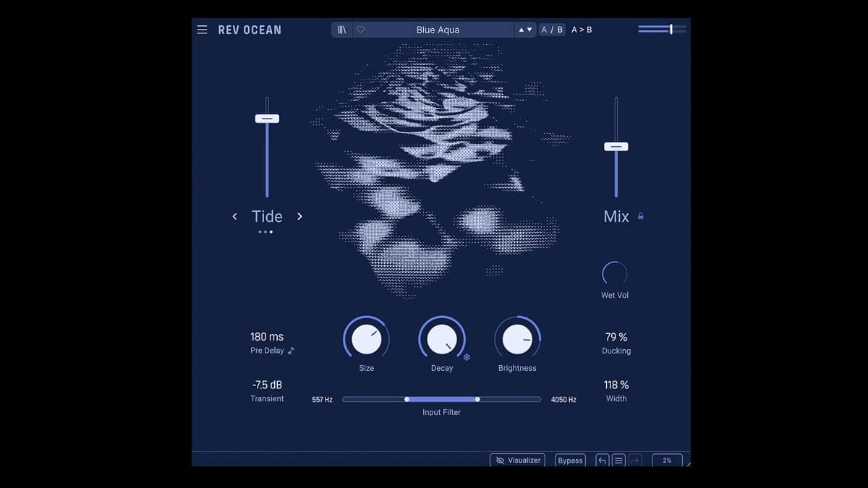Click the Wet Vol knob
Screen dimensions: 868x488
click(615, 273)
